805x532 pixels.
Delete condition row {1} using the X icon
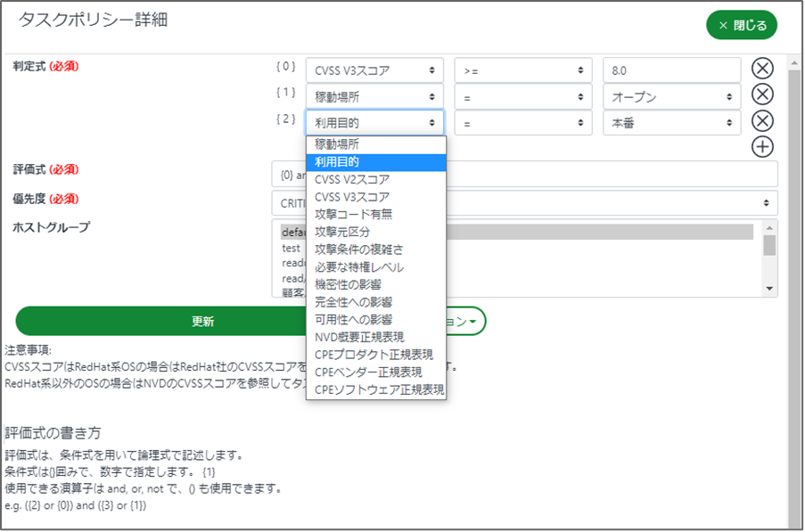762,95
